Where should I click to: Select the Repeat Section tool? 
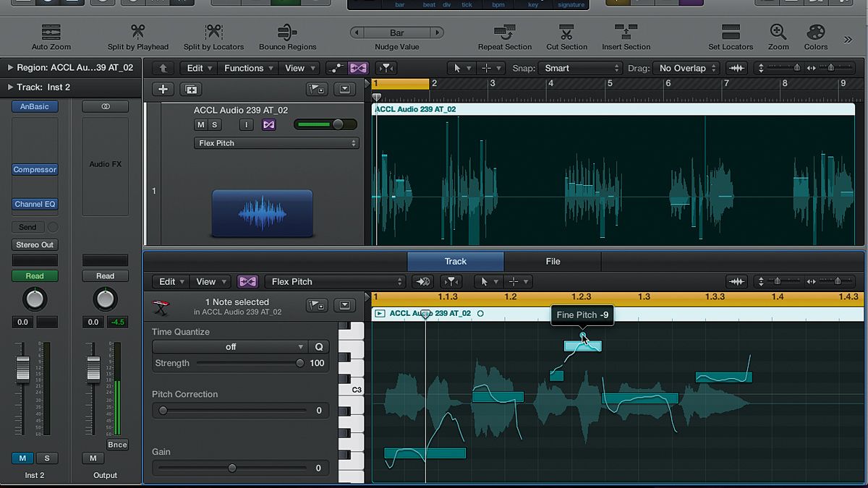pyautogui.click(x=504, y=36)
